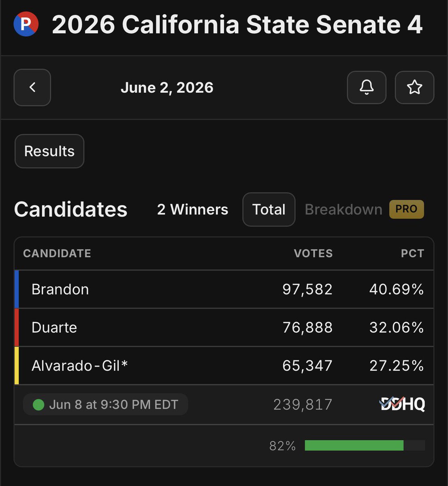Click the Jun 8 at 9:30 PM timestamp
Screen dimensions: 448x486
coord(113,405)
